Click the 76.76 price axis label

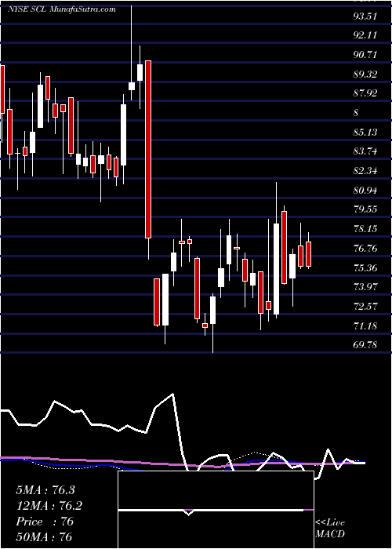pyautogui.click(x=365, y=249)
